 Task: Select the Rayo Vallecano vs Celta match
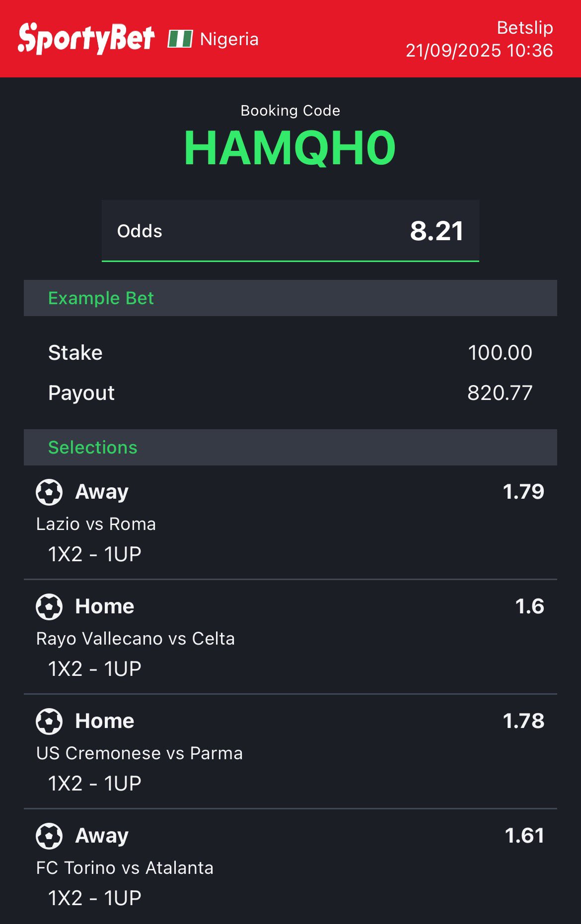(135, 639)
